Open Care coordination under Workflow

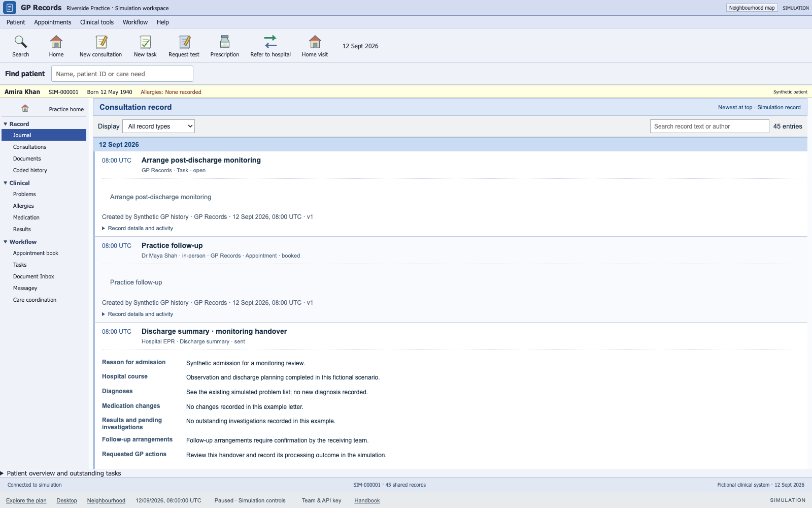(x=44, y=300)
